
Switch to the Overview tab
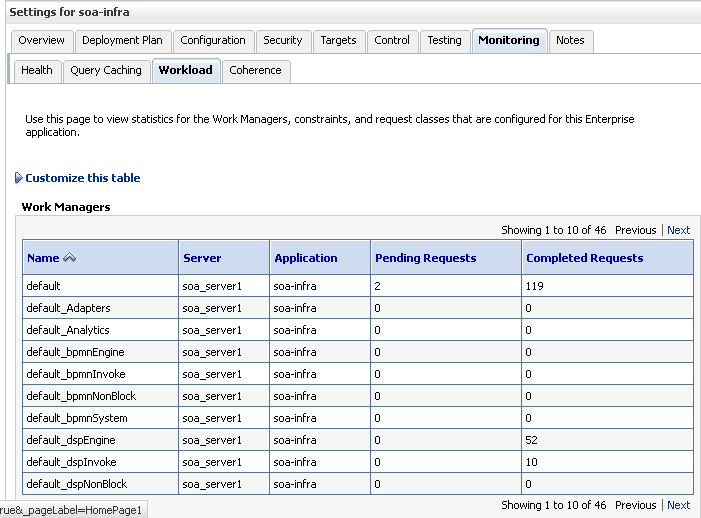click(42, 41)
